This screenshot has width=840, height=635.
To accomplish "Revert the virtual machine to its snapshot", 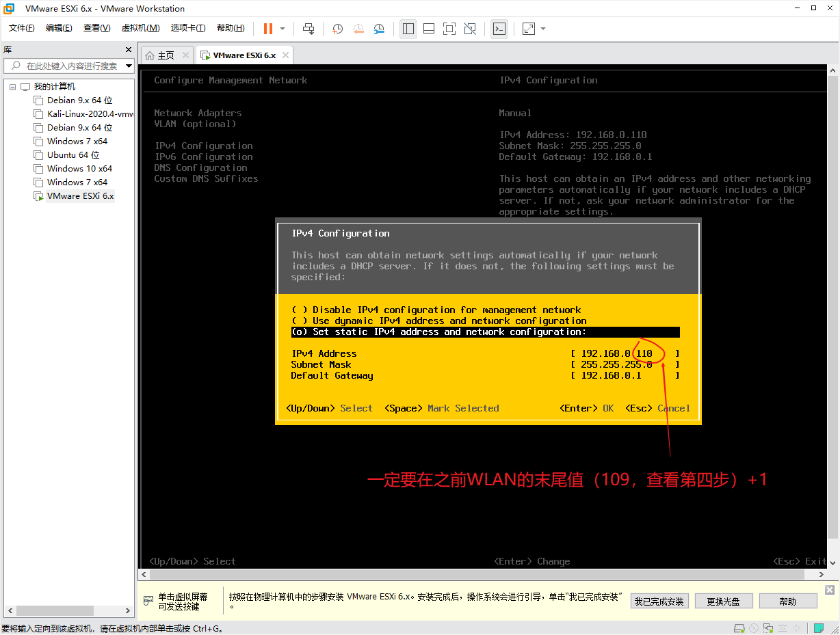I will point(358,29).
